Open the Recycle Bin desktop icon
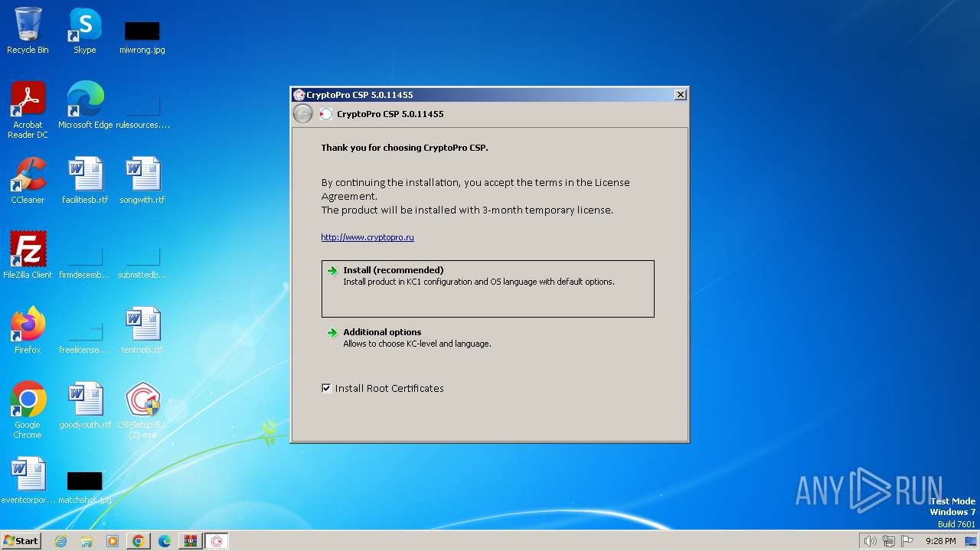The width and height of the screenshot is (980, 551). pos(28,31)
